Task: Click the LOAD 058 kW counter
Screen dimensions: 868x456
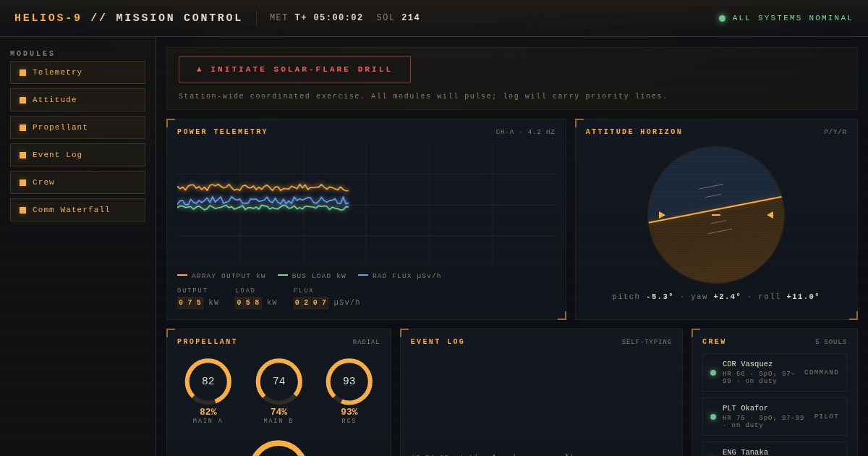Action: tap(256, 298)
